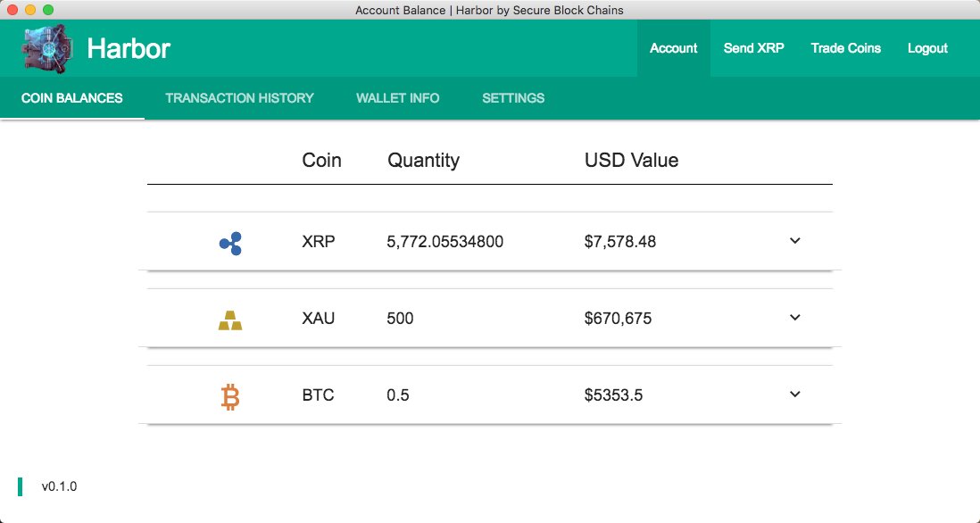Image resolution: width=980 pixels, height=523 pixels.
Task: Maximize the window with the green button
Action: click(48, 10)
